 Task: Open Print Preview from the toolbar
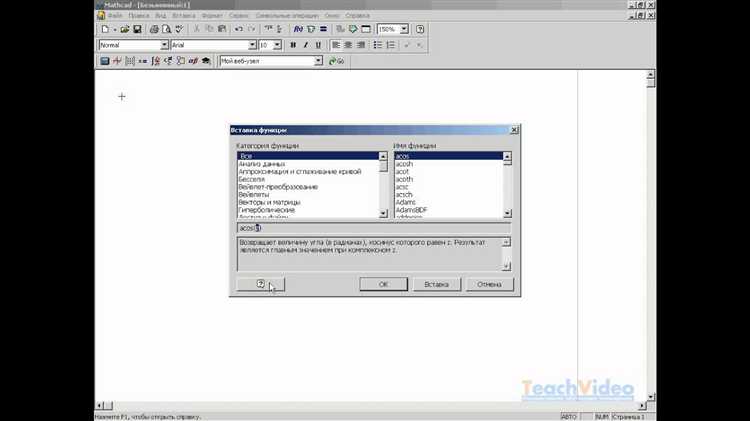tap(166, 29)
